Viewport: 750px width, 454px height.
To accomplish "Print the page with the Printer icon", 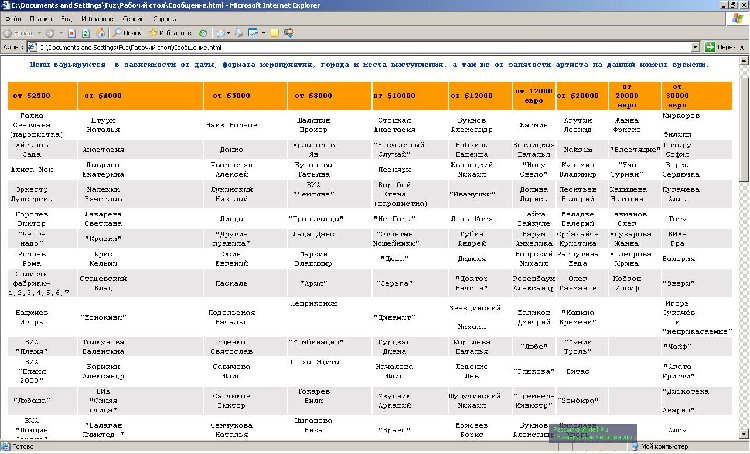I will (239, 33).
